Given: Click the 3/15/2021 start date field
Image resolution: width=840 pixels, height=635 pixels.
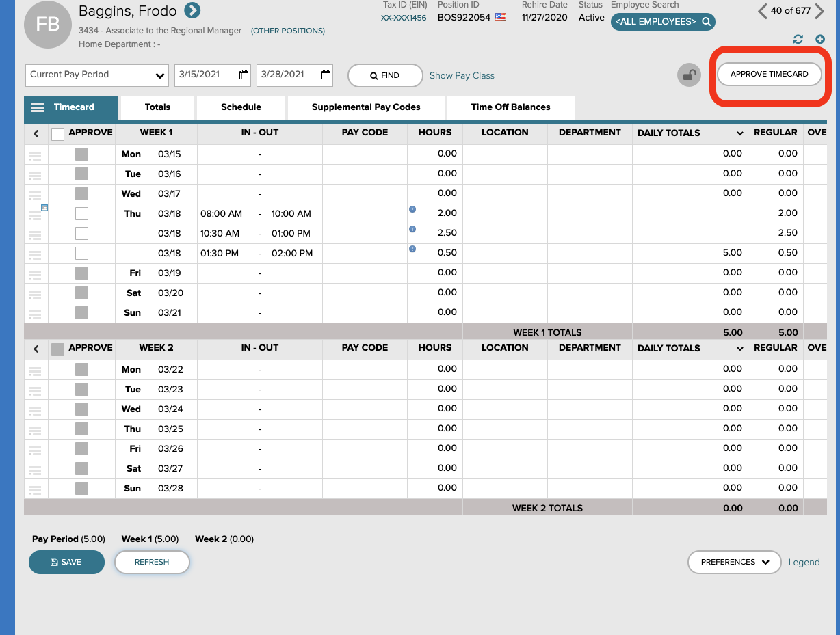Looking at the screenshot, I should point(213,75).
